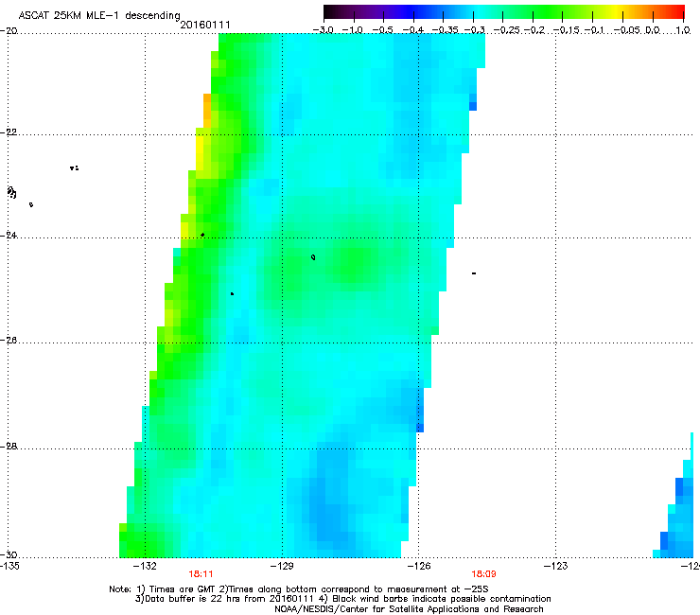Click the -0.4 color scale label
This screenshot has width=700, height=615.
[413, 30]
